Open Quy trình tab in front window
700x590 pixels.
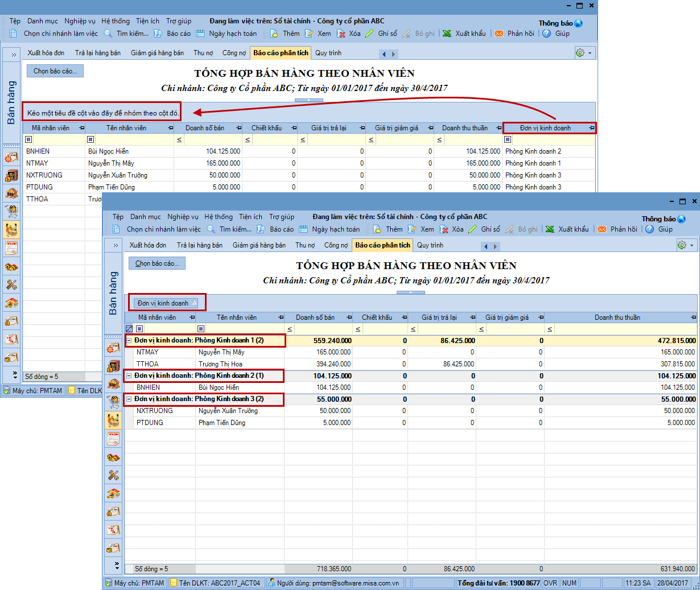(x=430, y=245)
